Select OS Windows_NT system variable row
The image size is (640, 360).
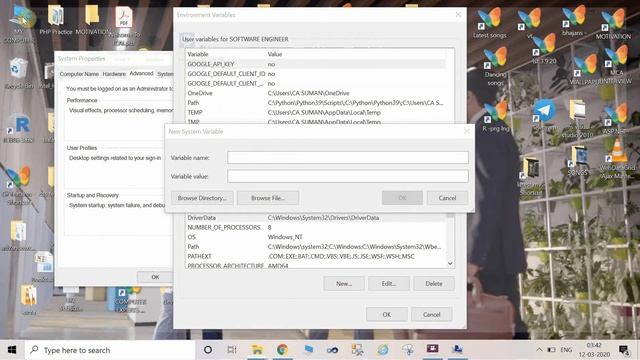(316, 237)
